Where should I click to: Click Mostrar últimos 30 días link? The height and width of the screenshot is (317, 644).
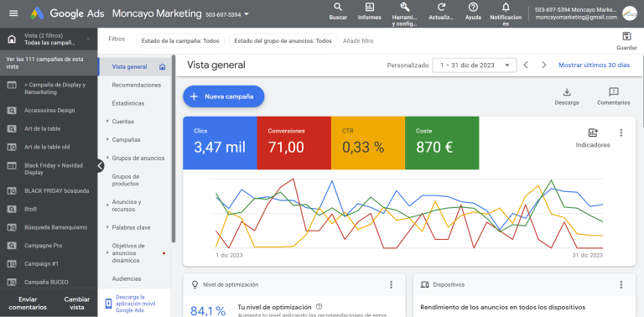click(x=594, y=65)
